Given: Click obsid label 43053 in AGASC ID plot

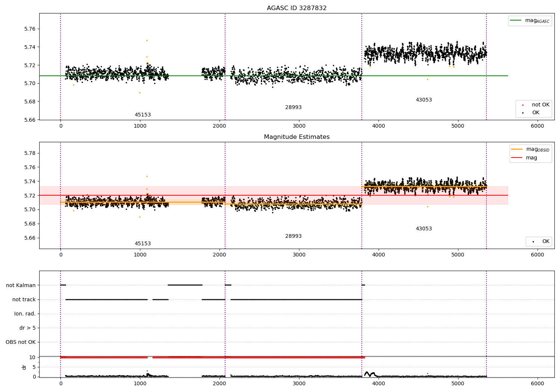Looking at the screenshot, I should (x=424, y=100).
